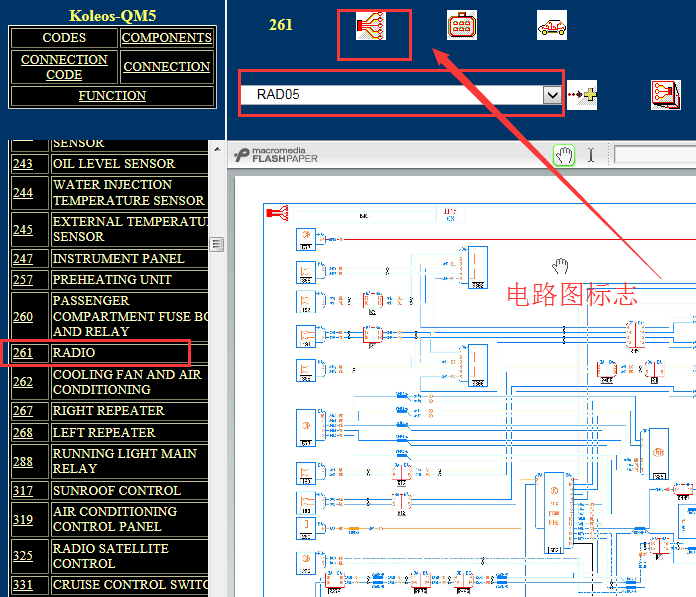The width and height of the screenshot is (696, 597).
Task: Select RADIO SATELLITE CONTROL text
Action: coord(111,556)
